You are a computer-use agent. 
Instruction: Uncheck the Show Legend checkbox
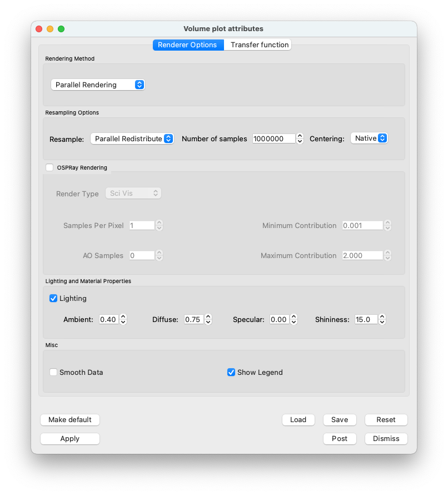[231, 372]
